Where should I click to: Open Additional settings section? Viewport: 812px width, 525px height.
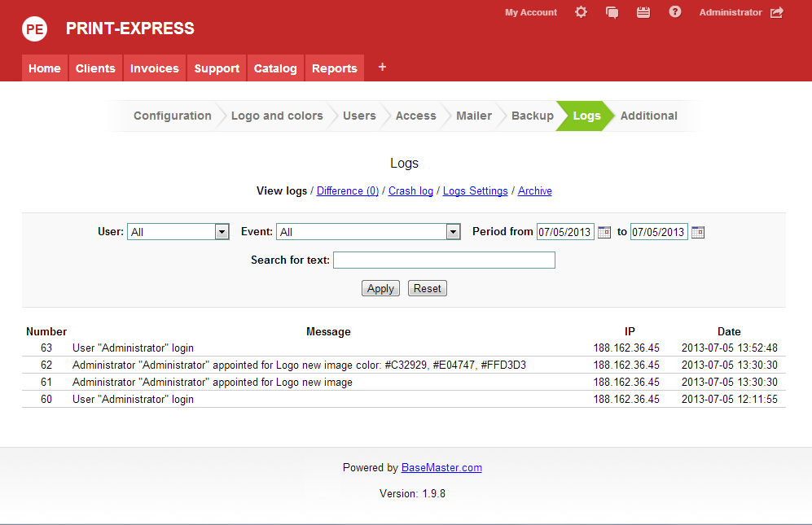pos(649,116)
